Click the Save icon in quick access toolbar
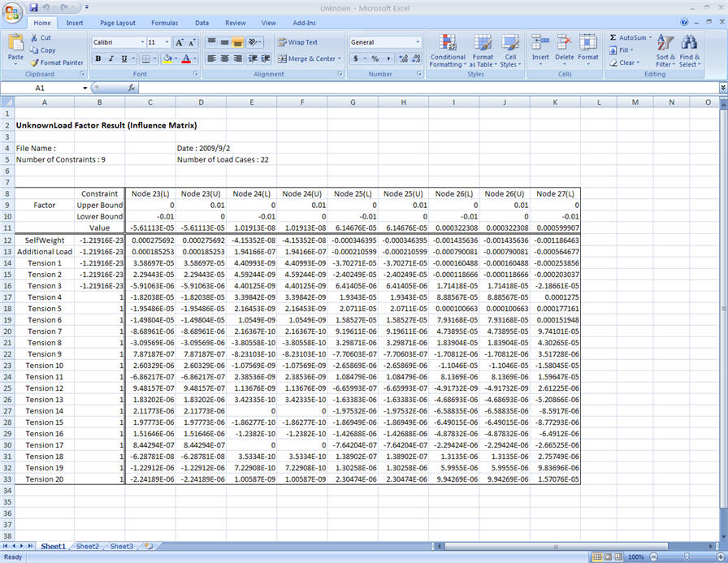The height and width of the screenshot is (563, 728). click(34, 7)
